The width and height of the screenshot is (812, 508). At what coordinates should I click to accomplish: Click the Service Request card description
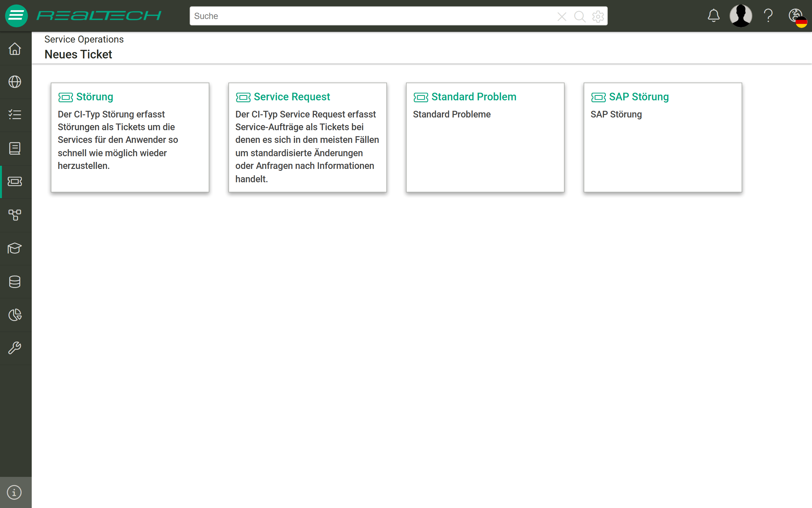[x=307, y=146]
